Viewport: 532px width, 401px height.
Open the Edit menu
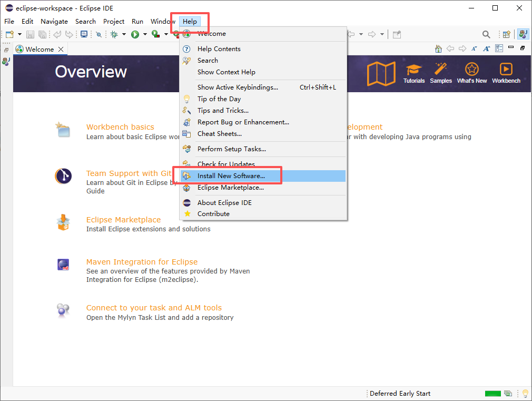tap(27, 22)
